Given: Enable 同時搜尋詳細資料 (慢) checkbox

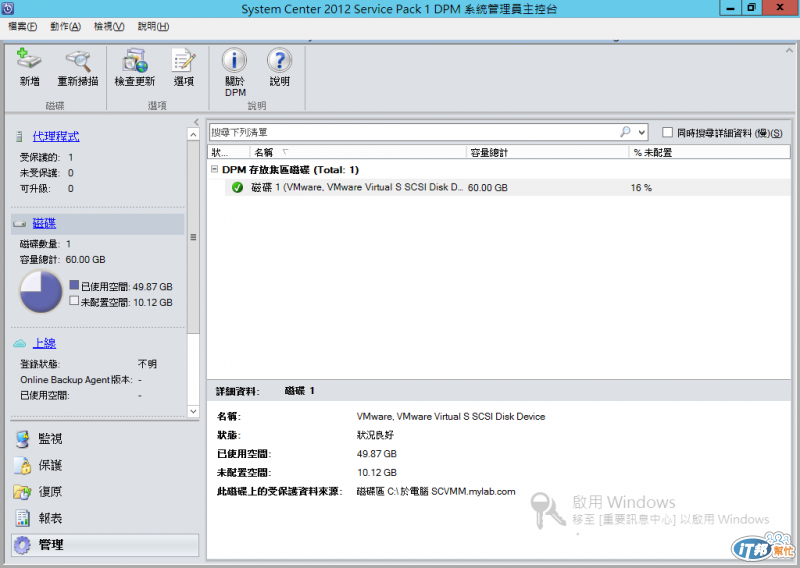Looking at the screenshot, I should (x=667, y=132).
